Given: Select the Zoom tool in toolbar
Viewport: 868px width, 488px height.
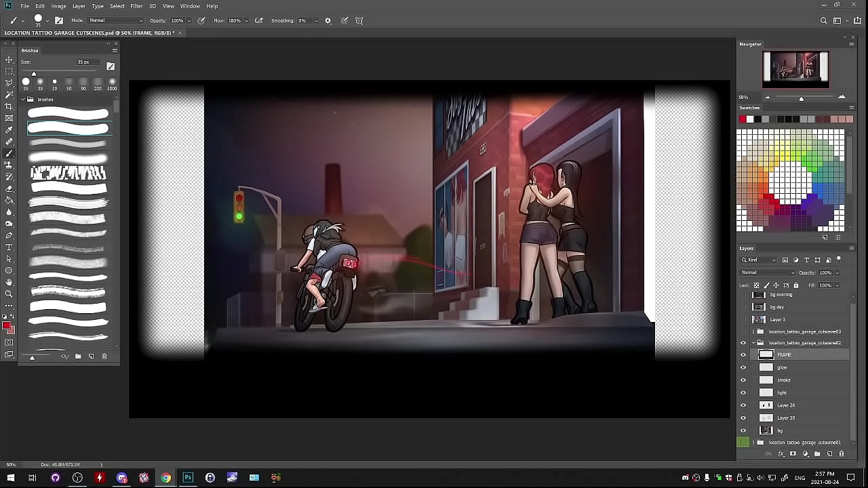Looking at the screenshot, I should point(9,293).
